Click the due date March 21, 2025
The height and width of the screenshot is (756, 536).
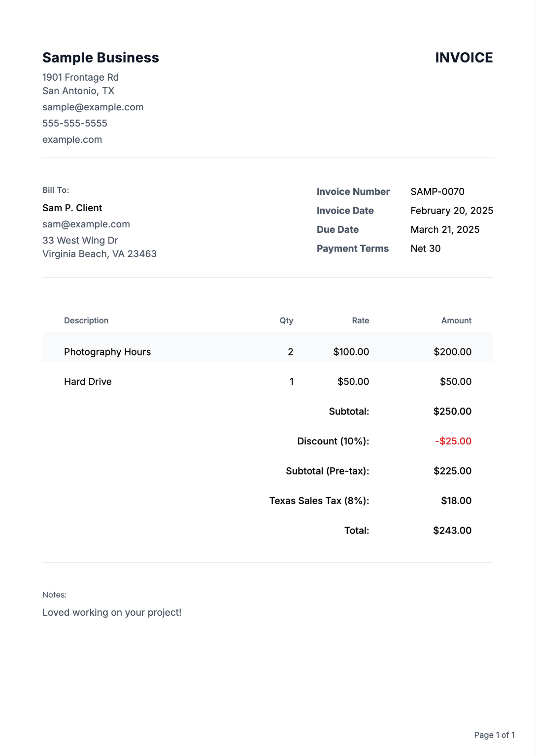444,230
